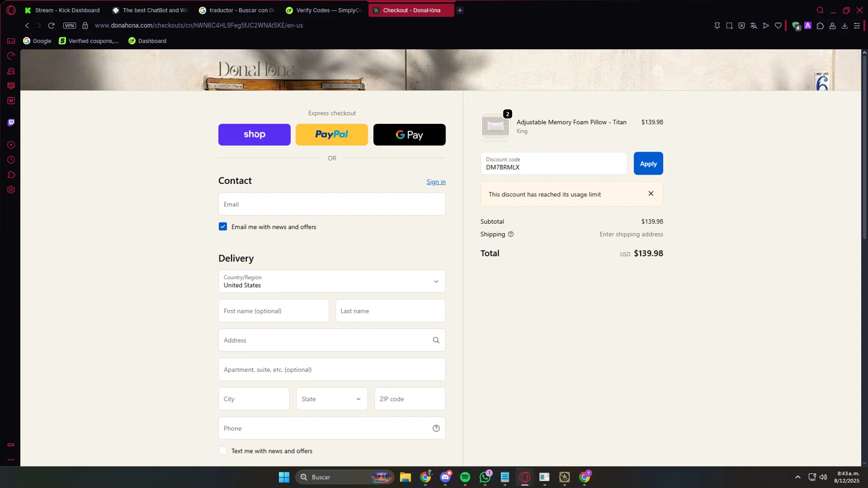The height and width of the screenshot is (488, 868).
Task: Click the ZIP code field
Action: 410,399
